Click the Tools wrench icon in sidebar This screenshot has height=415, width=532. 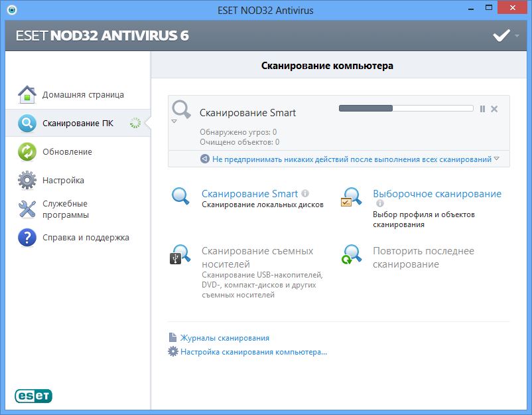pyautogui.click(x=27, y=209)
